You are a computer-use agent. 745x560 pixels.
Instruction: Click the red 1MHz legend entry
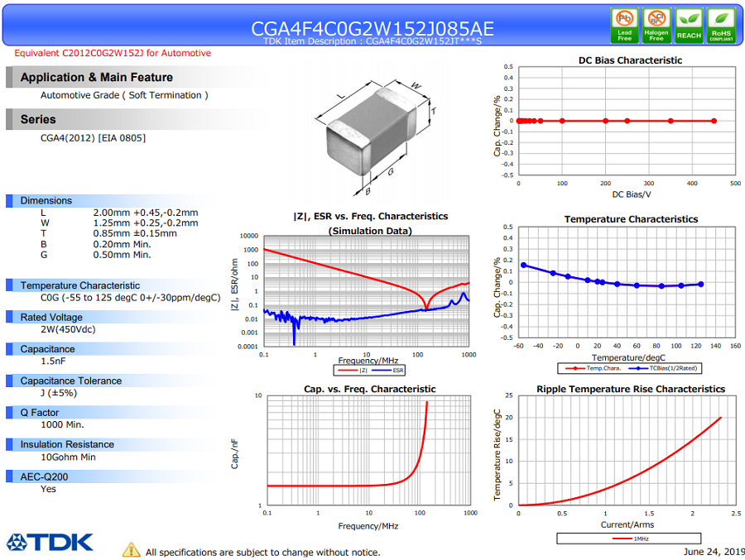(x=629, y=538)
